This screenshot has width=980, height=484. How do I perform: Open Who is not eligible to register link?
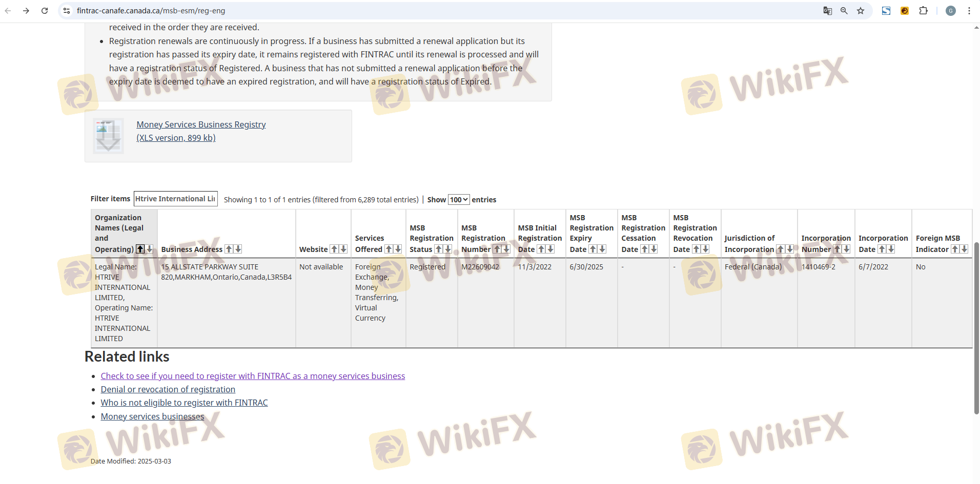tap(184, 403)
